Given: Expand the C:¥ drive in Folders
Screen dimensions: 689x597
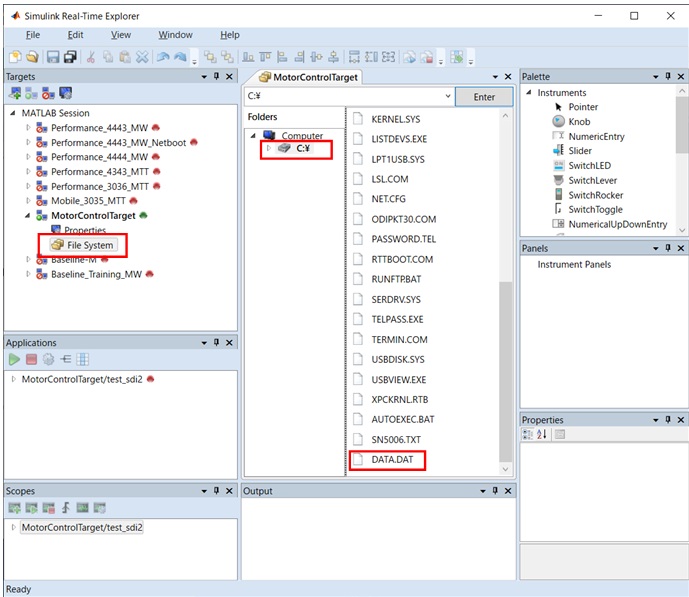Looking at the screenshot, I should pos(269,148).
